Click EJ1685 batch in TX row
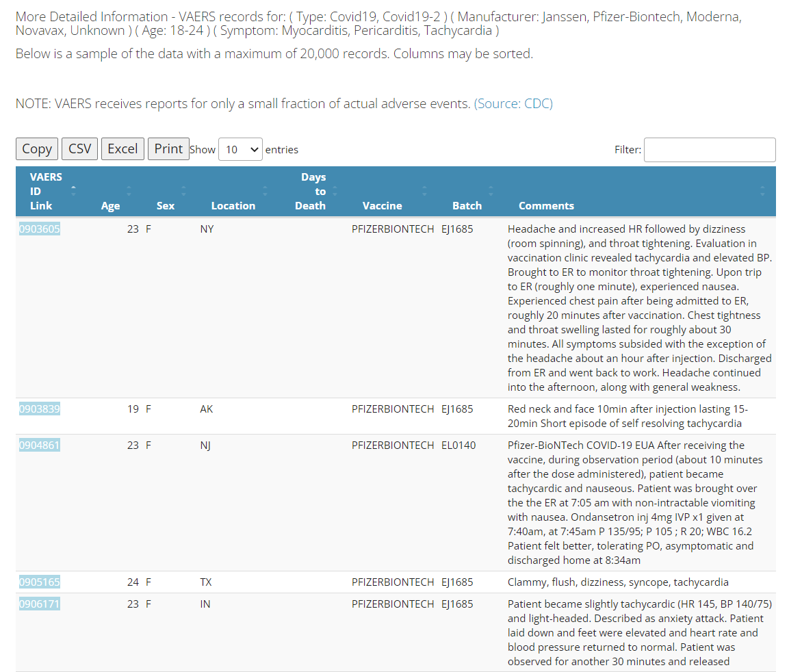Viewport: 789px width, 672px height. click(x=457, y=582)
